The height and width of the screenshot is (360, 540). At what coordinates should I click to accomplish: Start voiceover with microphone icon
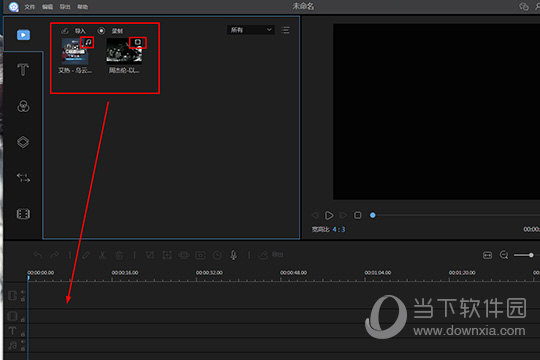pyautogui.click(x=233, y=255)
